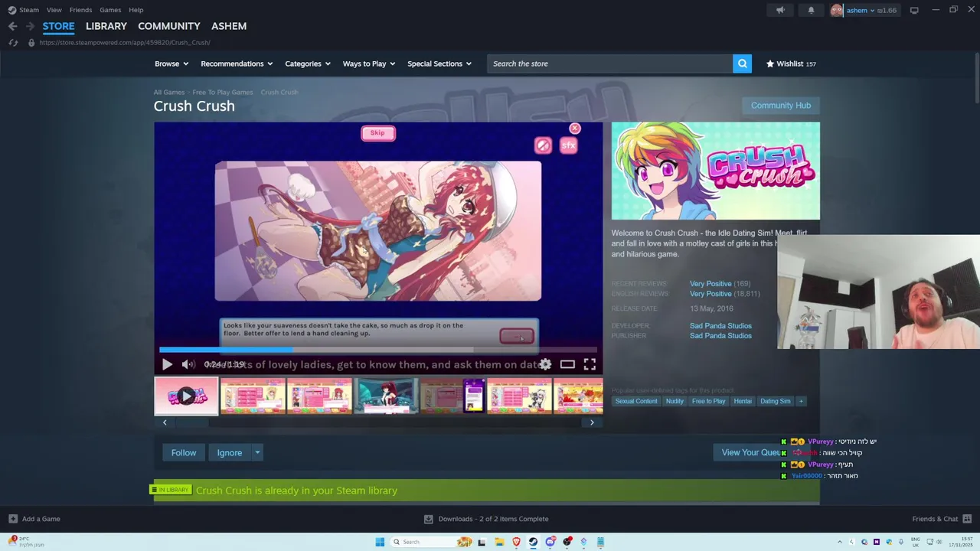980x551 pixels.
Task: Open the Friends menu
Action: point(80,10)
